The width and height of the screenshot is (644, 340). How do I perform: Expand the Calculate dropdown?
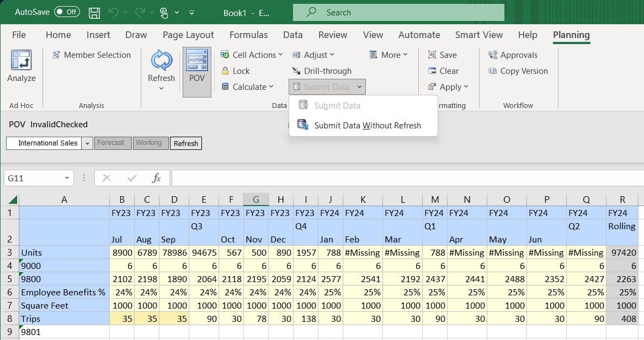point(248,87)
